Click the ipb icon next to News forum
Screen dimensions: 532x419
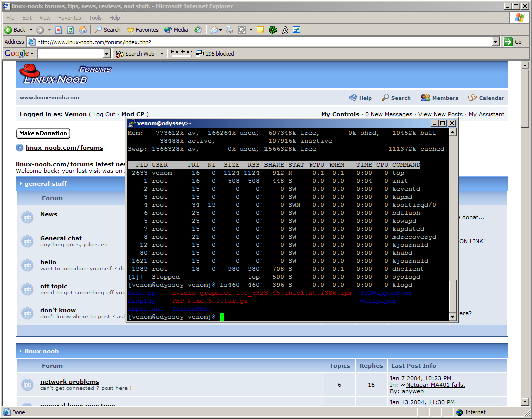click(27, 216)
